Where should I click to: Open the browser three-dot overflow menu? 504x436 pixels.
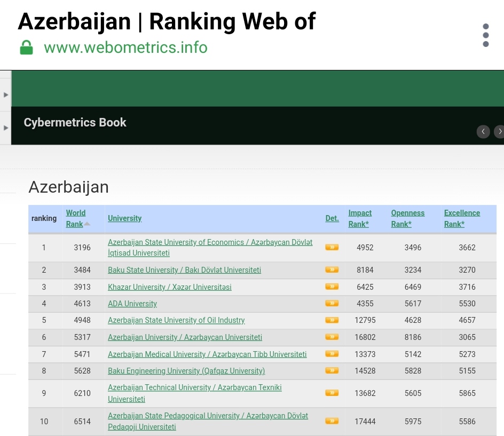tap(486, 35)
